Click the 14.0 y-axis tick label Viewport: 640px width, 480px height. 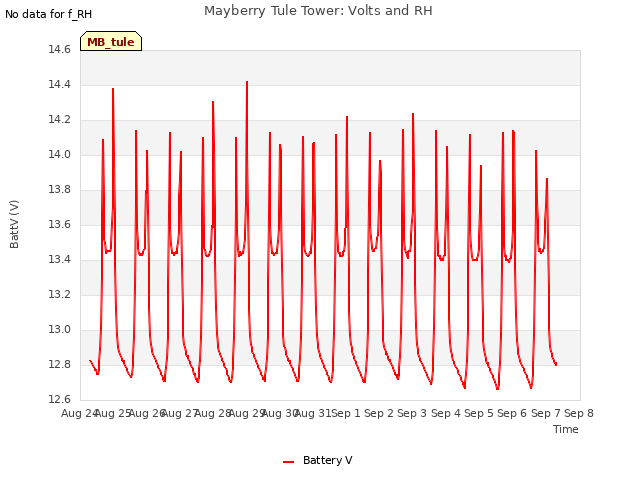(x=60, y=154)
